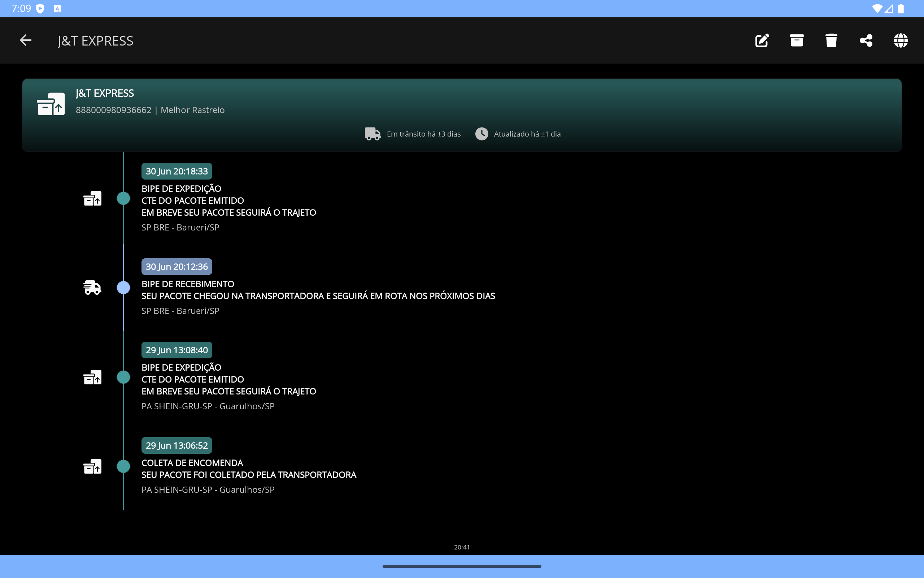Tap 'PA SHEIN-GRU-SP - Guarulhos/SP' under 13:08:40 event
The image size is (924, 578).
point(208,406)
